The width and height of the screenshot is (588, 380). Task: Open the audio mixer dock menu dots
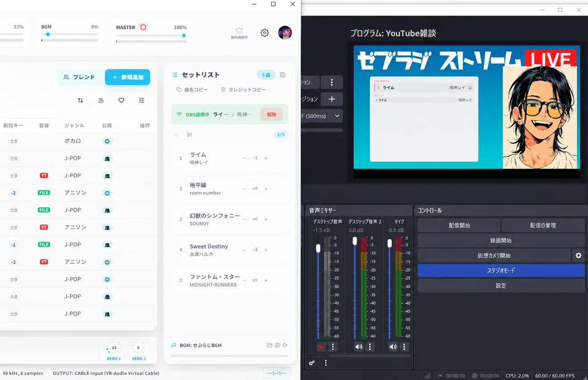tap(326, 363)
